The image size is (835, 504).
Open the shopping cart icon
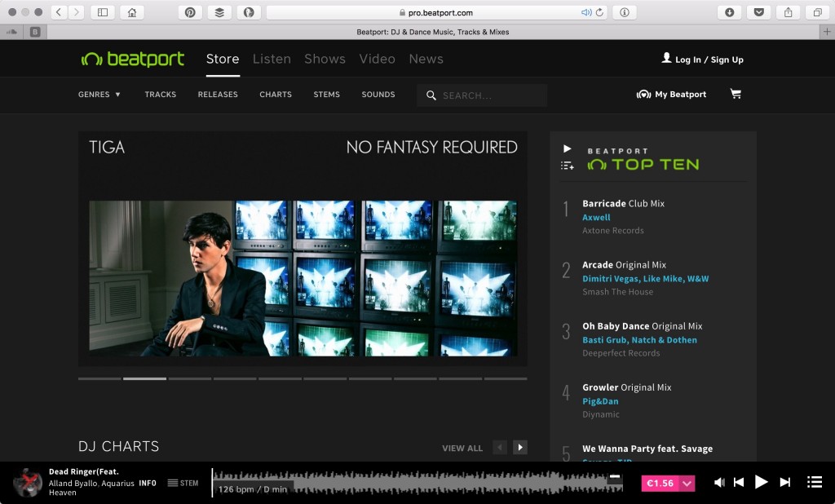pos(736,94)
